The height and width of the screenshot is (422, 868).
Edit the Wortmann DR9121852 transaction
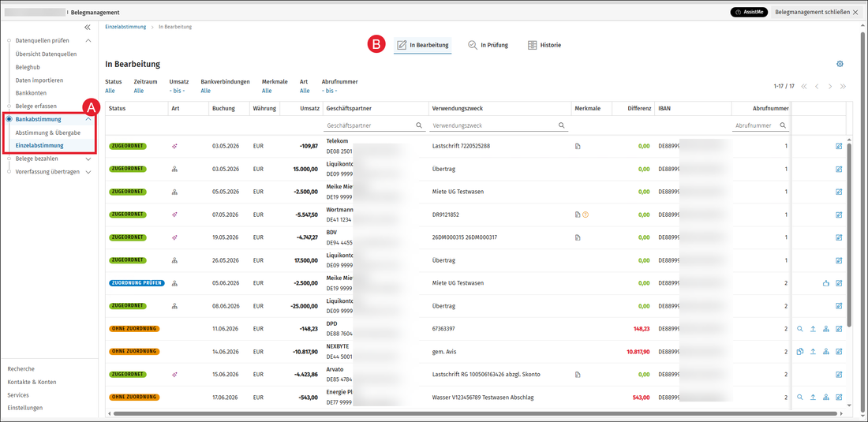(x=839, y=215)
